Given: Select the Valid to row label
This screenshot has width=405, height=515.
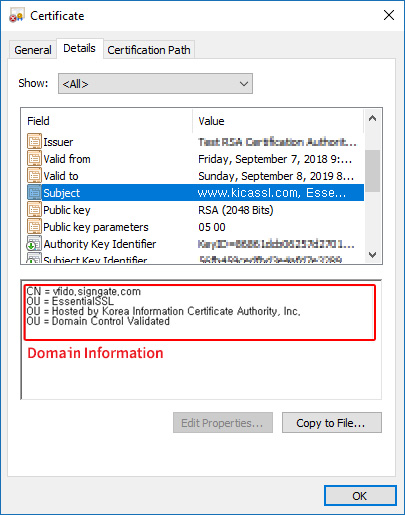Looking at the screenshot, I should coord(61,176).
